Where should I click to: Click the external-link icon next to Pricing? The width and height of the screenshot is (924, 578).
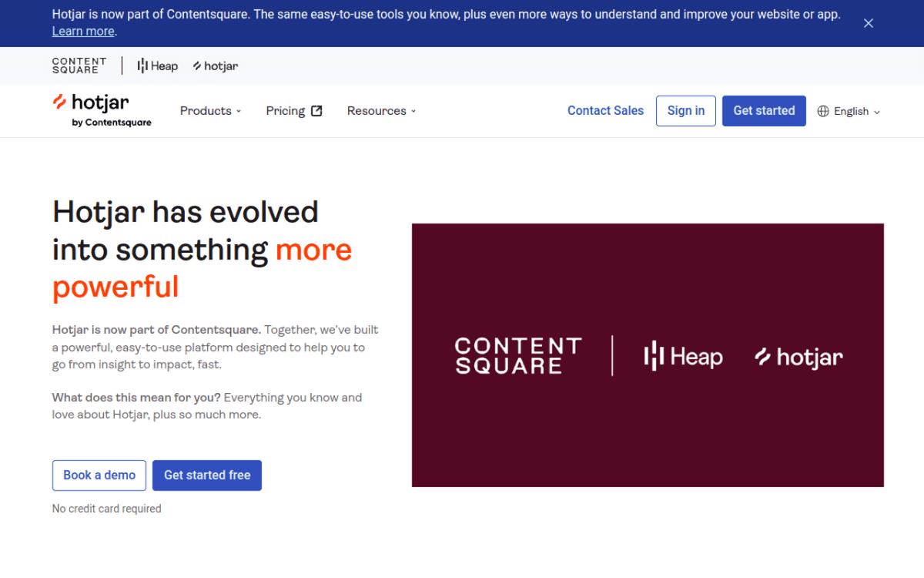tap(317, 110)
